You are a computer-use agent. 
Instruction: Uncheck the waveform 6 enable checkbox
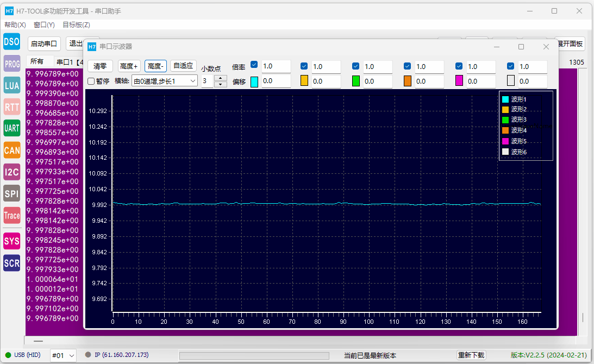[511, 66]
